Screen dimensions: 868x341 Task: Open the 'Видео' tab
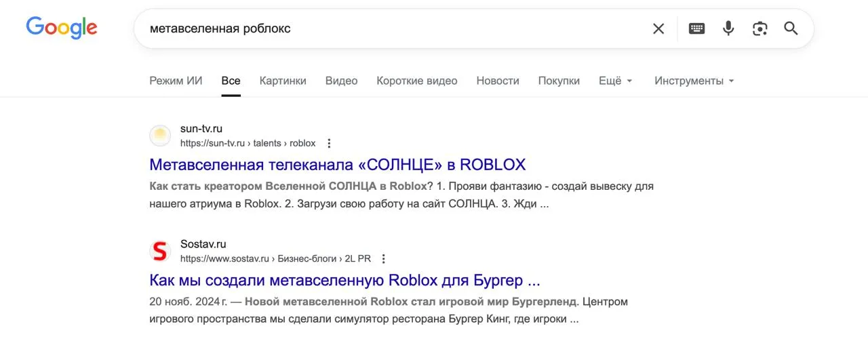coord(341,81)
